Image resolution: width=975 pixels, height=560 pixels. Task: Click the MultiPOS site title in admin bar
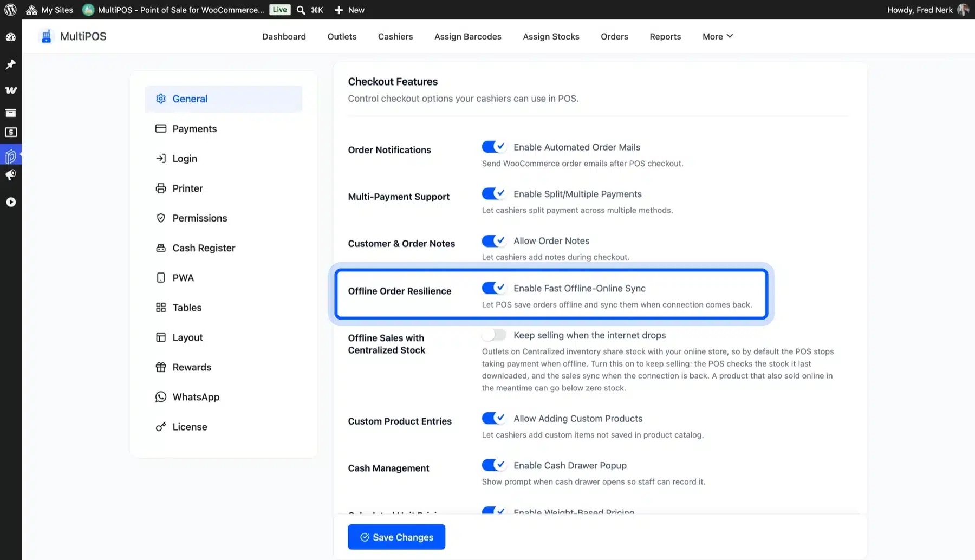(x=181, y=10)
